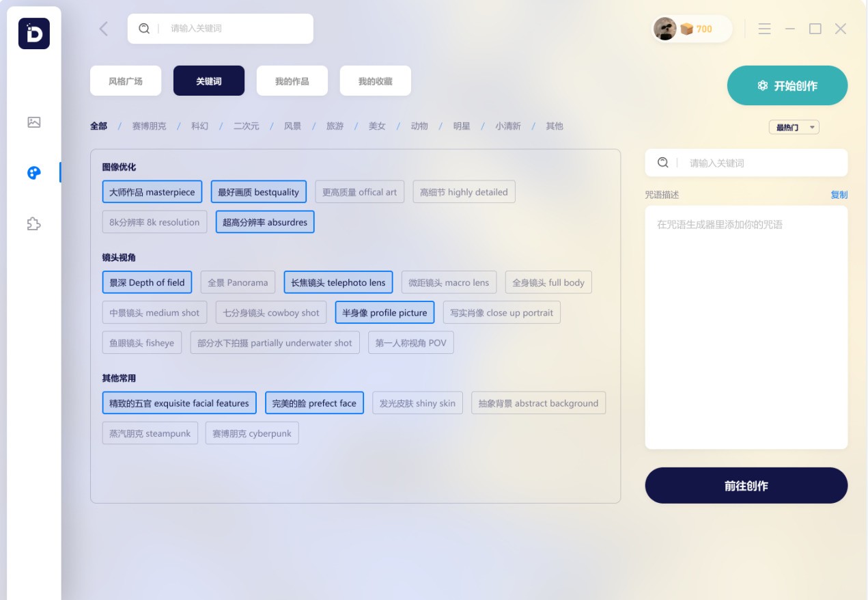The image size is (868, 600).
Task: Select the 赛博朋克 cyberpunk keyword tag
Action: (x=251, y=433)
